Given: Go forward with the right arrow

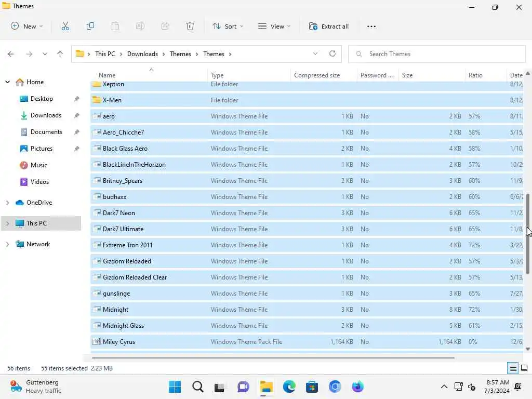Looking at the screenshot, I should pos(29,54).
